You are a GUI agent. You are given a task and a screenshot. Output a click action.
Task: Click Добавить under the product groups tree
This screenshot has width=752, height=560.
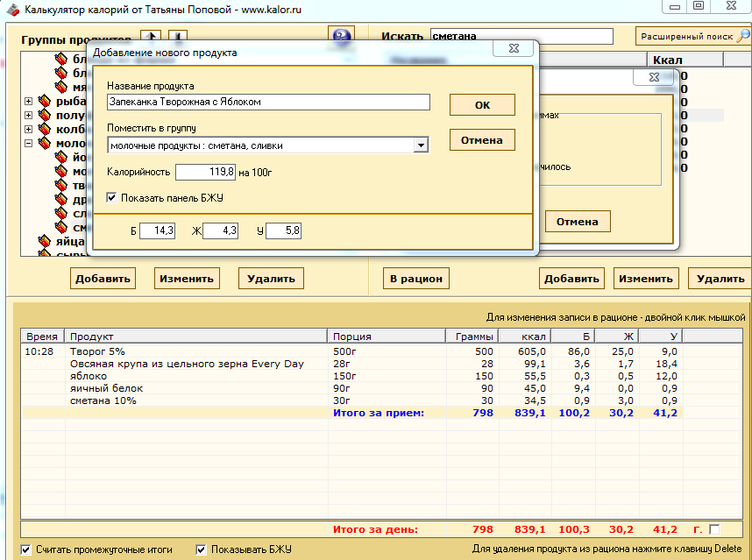[103, 279]
